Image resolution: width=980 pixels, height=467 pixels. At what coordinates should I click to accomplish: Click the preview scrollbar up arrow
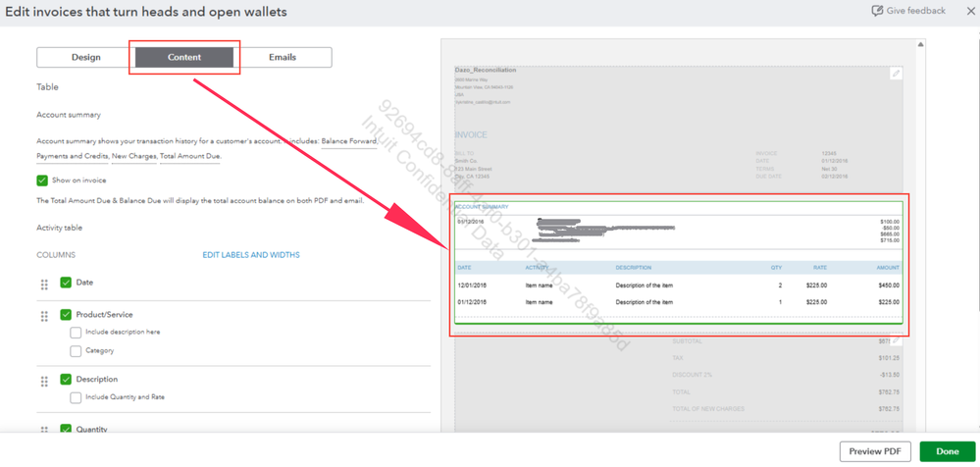tap(920, 44)
